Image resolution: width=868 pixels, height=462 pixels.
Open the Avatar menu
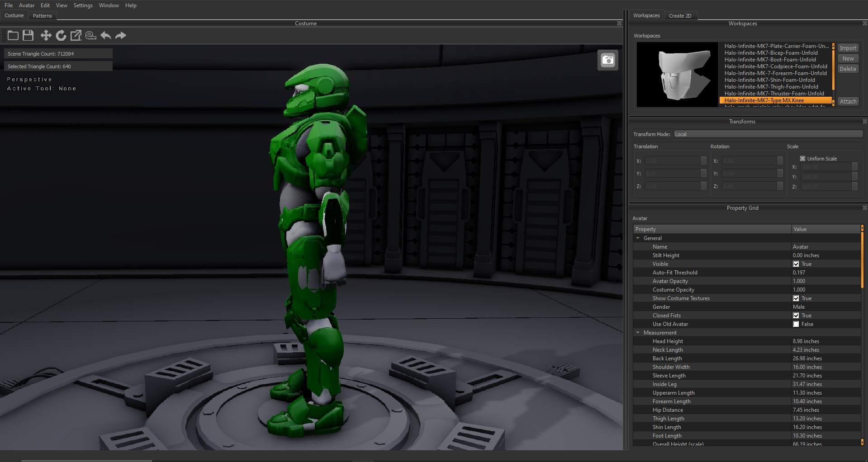point(27,5)
